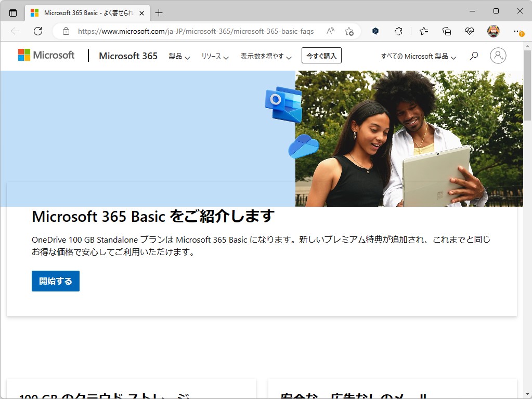The height and width of the screenshot is (399, 532).
Task: Click the blue 開始する button
Action: click(x=55, y=280)
